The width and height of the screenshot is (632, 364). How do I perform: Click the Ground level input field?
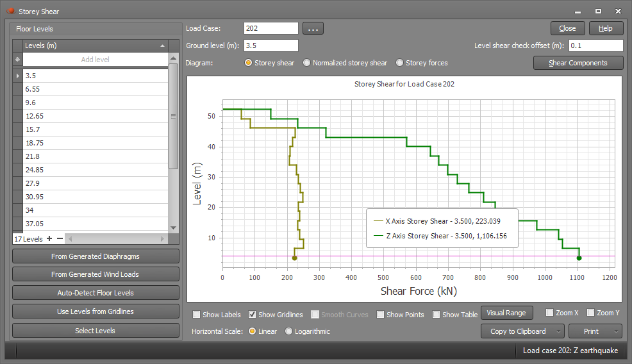[271, 45]
